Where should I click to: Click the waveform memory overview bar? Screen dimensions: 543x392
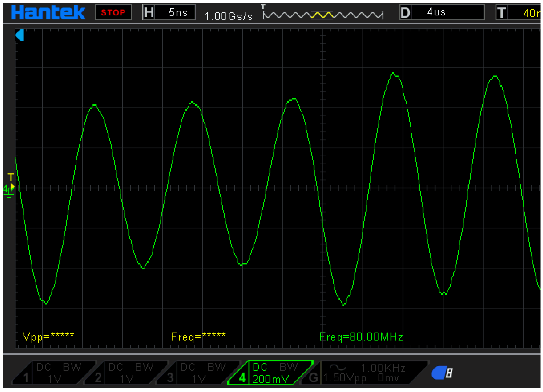pyautogui.click(x=323, y=15)
